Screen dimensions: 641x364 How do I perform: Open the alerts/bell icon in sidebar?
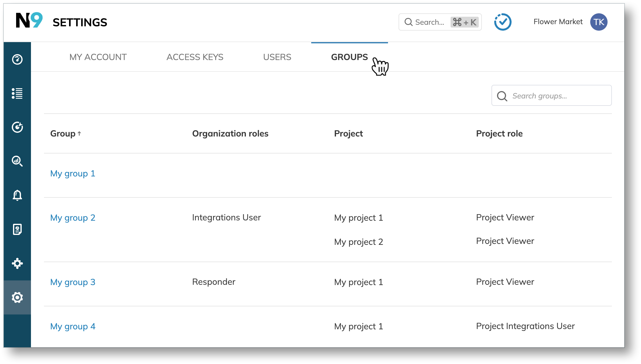click(17, 195)
